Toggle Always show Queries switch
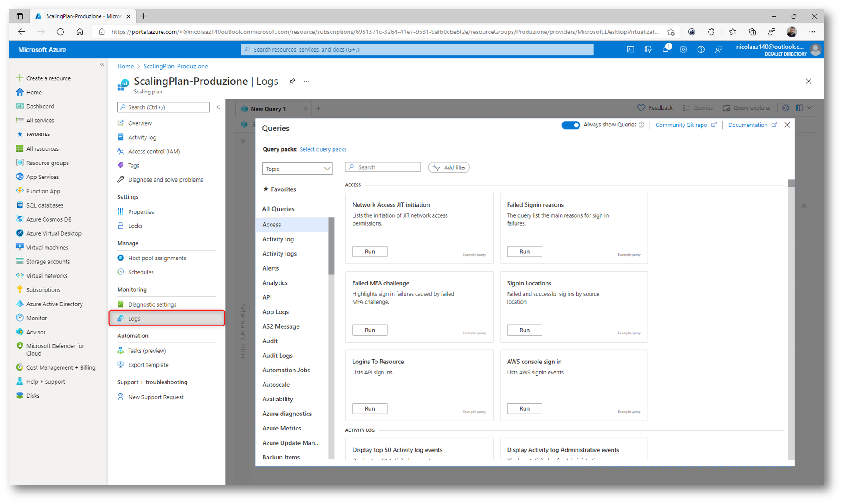 570,125
